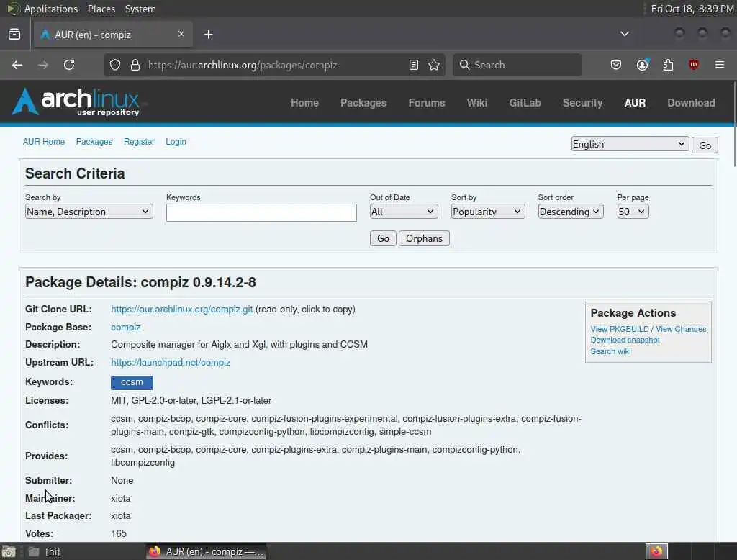Viewport: 737px width, 560px height.
Task: Open the System menu
Action: pyautogui.click(x=140, y=9)
